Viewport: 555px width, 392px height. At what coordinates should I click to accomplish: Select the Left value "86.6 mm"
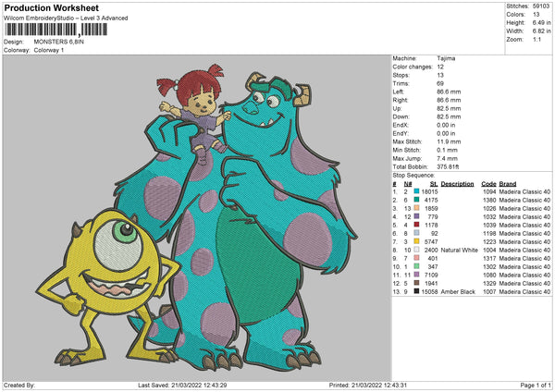449,92
